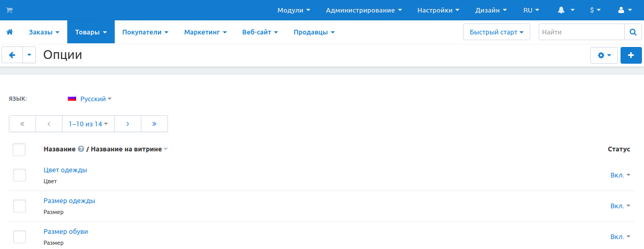Check the select-all checkbox in header
The image size is (644, 249).
(19, 150)
